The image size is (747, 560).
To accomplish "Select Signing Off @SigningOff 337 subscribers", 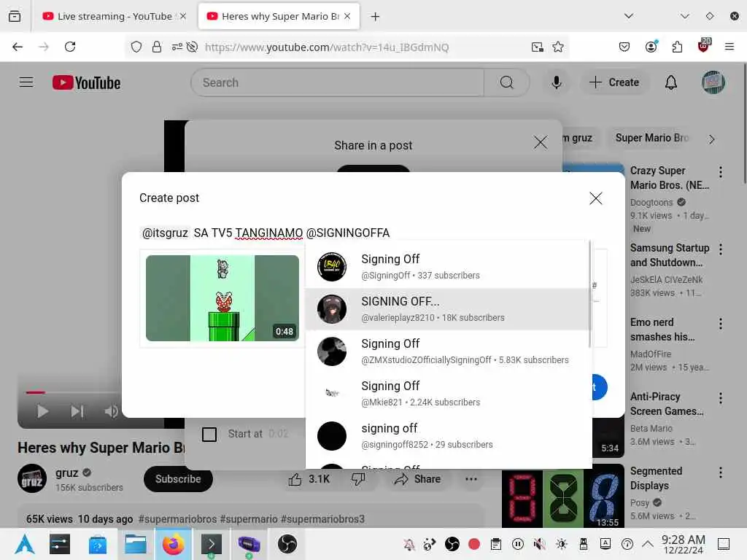I will (x=447, y=267).
